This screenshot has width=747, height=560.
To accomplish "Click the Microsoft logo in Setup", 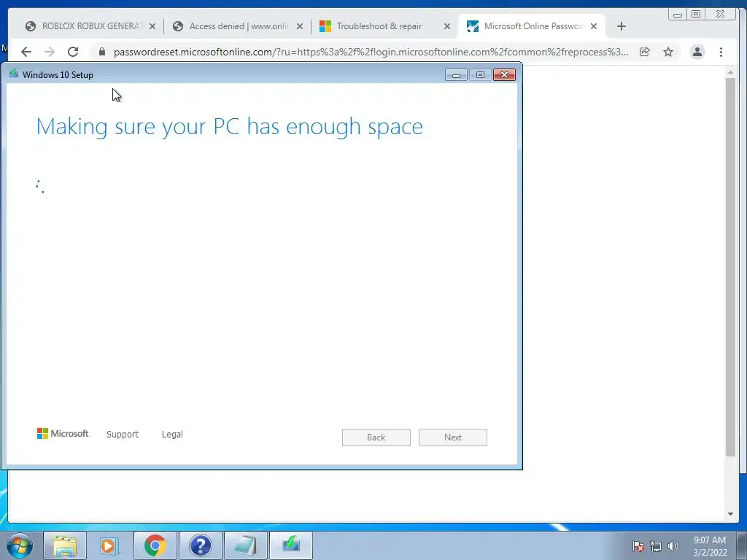I will (x=63, y=433).
